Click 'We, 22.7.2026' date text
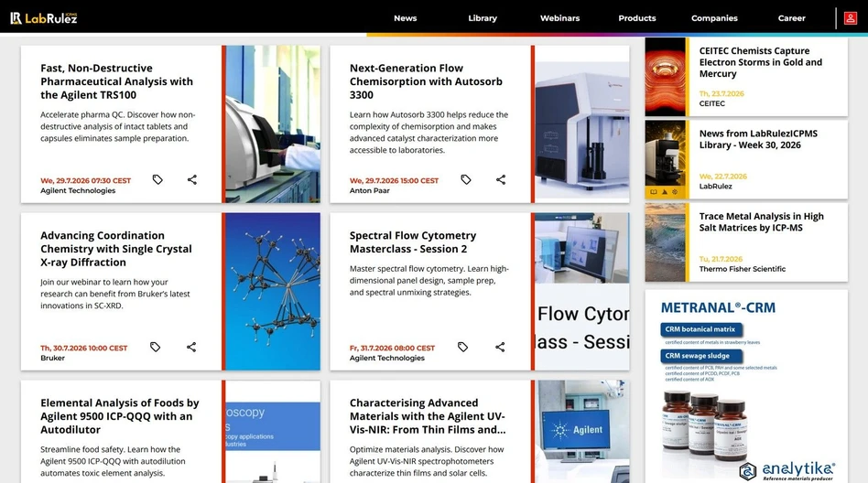 point(723,177)
